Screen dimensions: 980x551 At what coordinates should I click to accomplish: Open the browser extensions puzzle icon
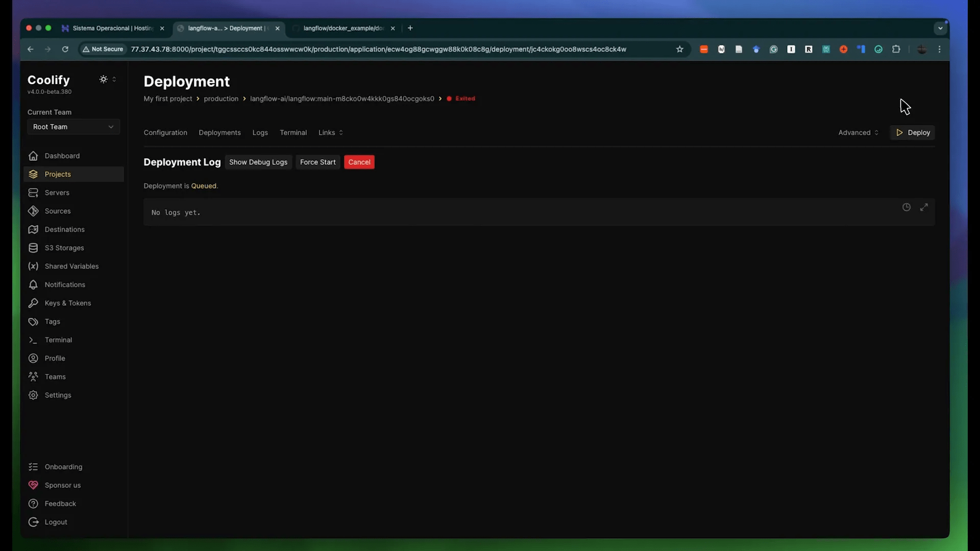(x=896, y=49)
